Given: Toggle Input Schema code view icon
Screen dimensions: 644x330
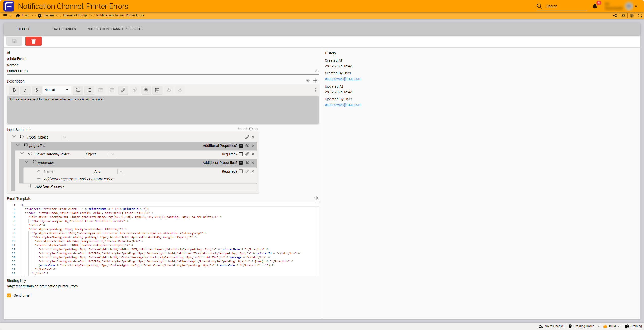Looking at the screenshot, I should coord(256,129).
